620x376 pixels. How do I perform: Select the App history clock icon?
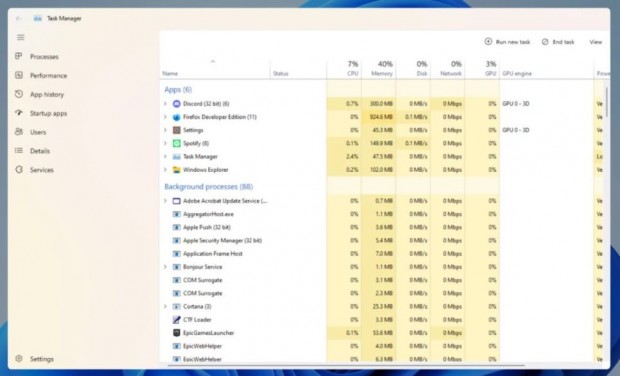tap(19, 94)
